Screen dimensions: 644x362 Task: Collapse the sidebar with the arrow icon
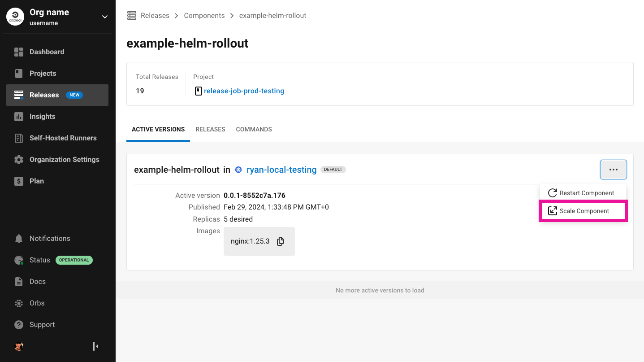96,346
